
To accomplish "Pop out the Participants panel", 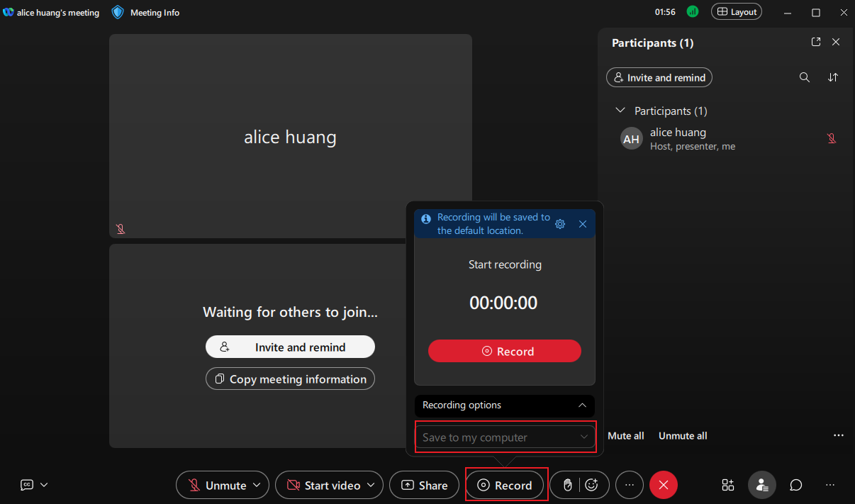I will click(x=816, y=42).
